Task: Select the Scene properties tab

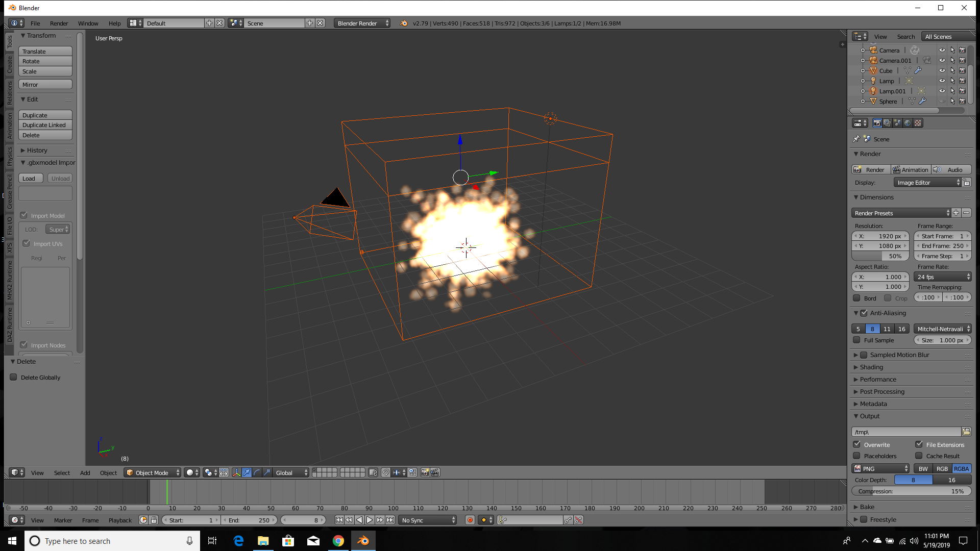Action: [897, 123]
